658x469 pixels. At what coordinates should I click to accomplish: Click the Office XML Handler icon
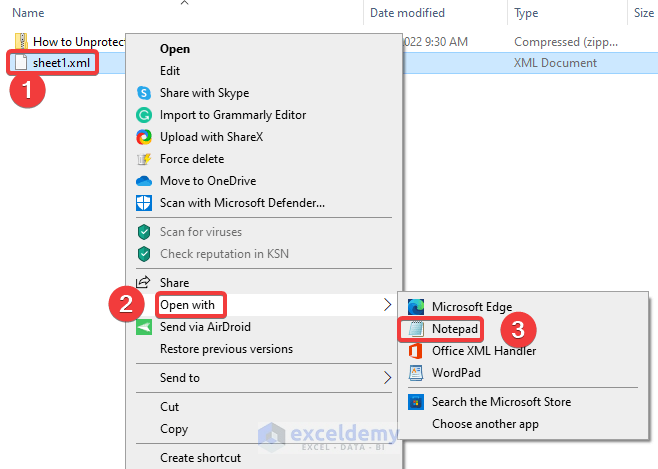[x=415, y=351]
